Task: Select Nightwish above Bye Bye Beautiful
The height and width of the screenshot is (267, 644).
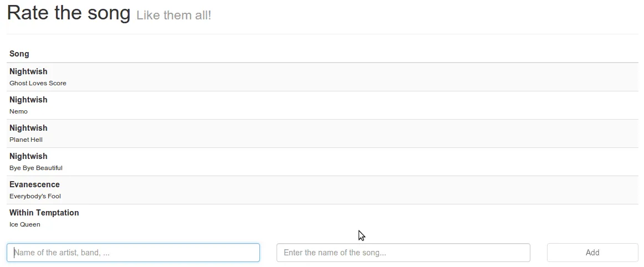Action: pyautogui.click(x=28, y=156)
